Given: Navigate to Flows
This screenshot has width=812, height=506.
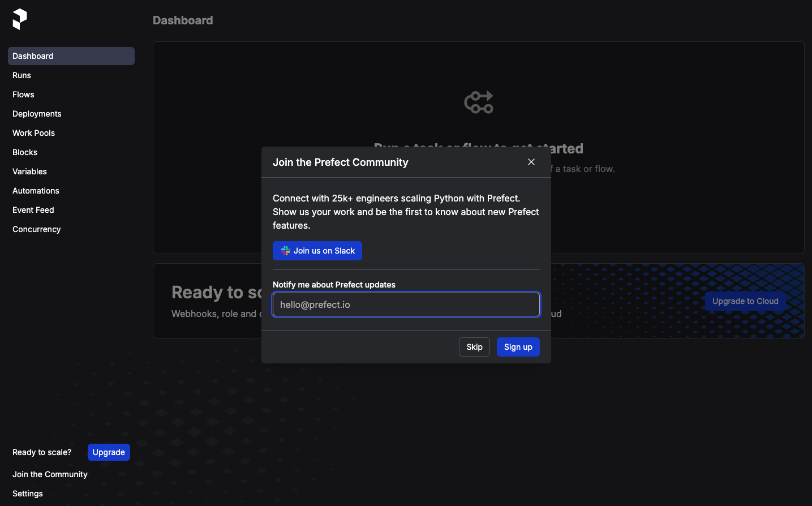Looking at the screenshot, I should coord(23,95).
